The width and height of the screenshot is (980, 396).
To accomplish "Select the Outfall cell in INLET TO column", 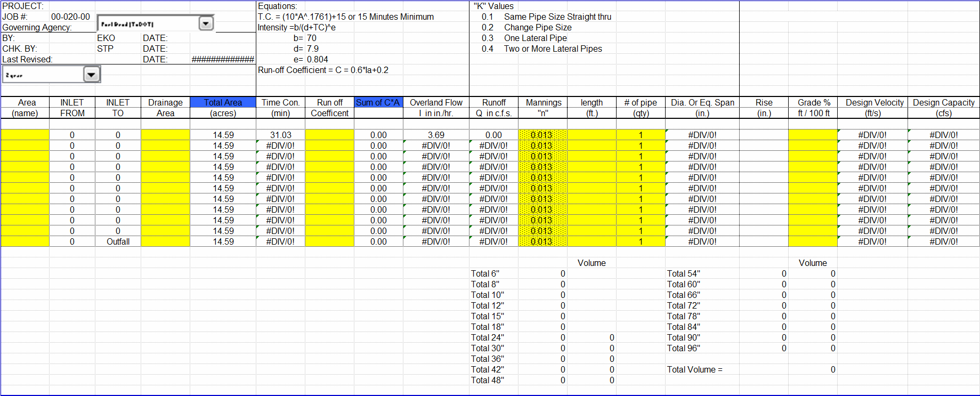I will click(x=118, y=241).
